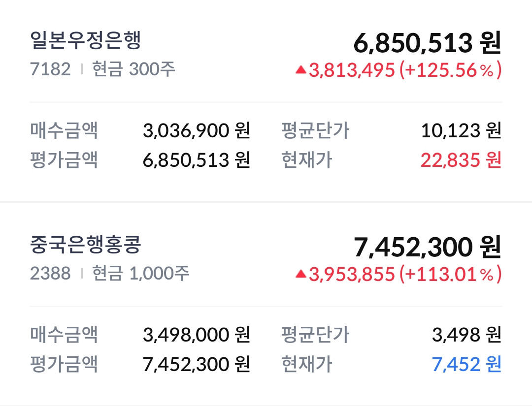Open the 중국은행홍콩 stock name

[x=86, y=245]
